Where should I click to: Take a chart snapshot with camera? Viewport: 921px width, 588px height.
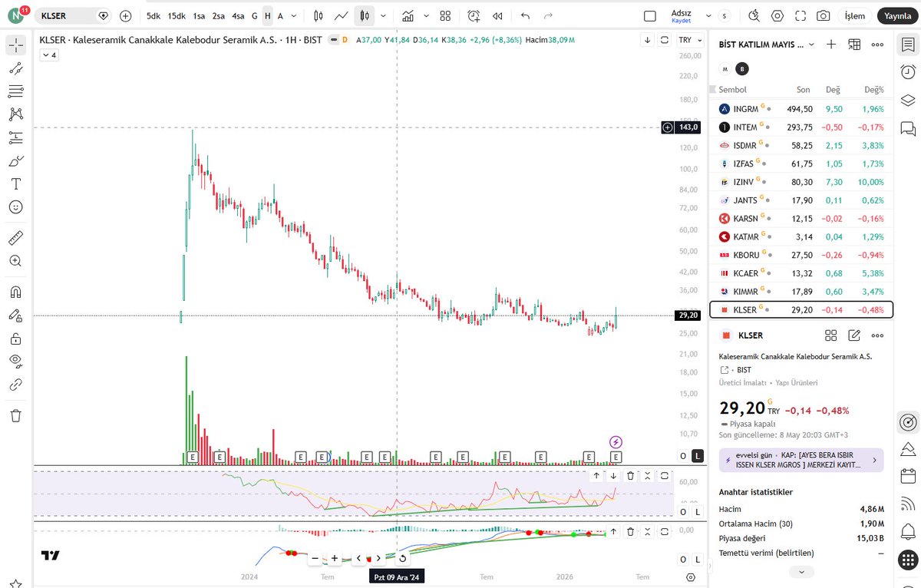[823, 15]
